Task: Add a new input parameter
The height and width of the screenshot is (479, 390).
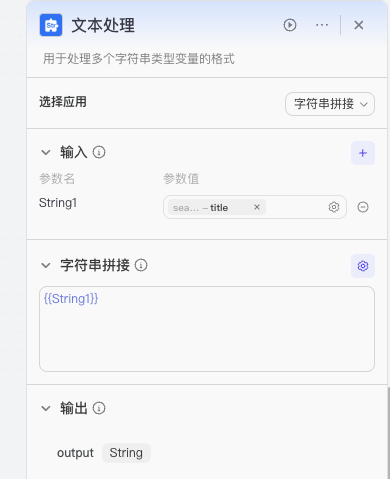Action: 363,153
